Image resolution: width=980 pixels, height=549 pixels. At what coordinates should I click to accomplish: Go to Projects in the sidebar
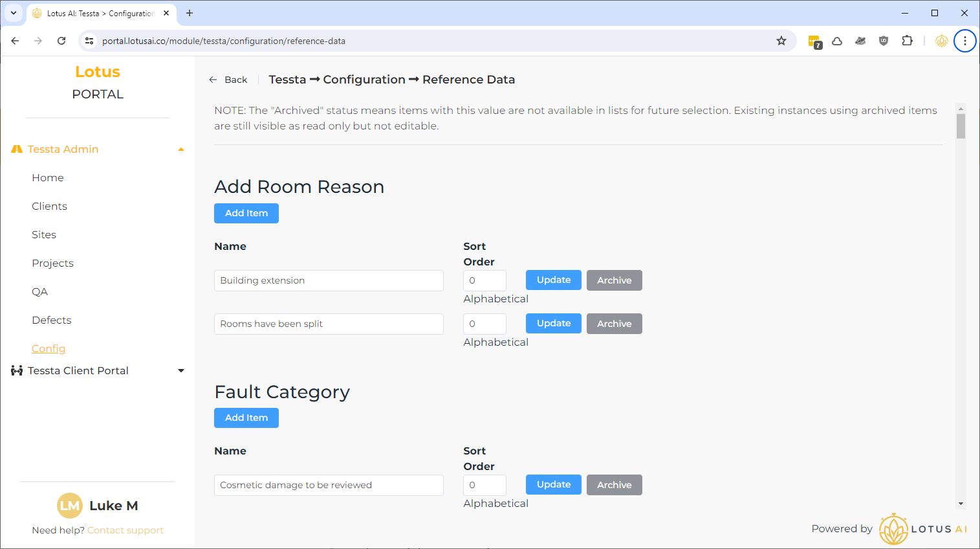[52, 263]
